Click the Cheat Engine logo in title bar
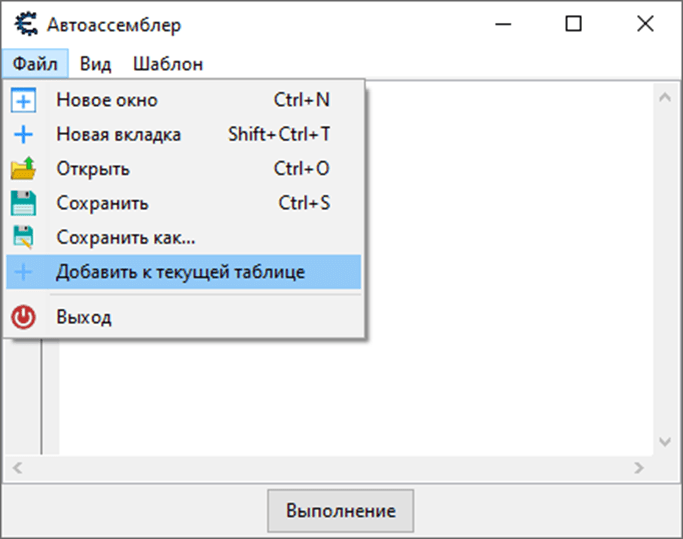The height and width of the screenshot is (539, 683). (x=26, y=24)
